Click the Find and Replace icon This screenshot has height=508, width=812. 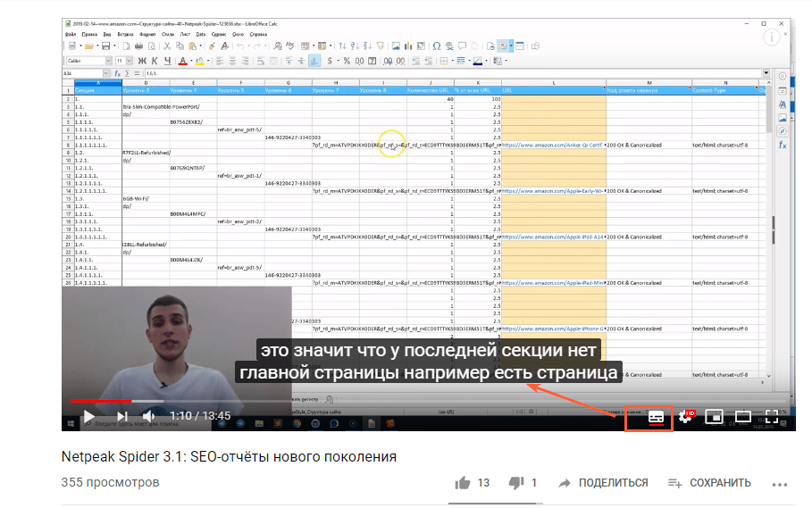278,46
